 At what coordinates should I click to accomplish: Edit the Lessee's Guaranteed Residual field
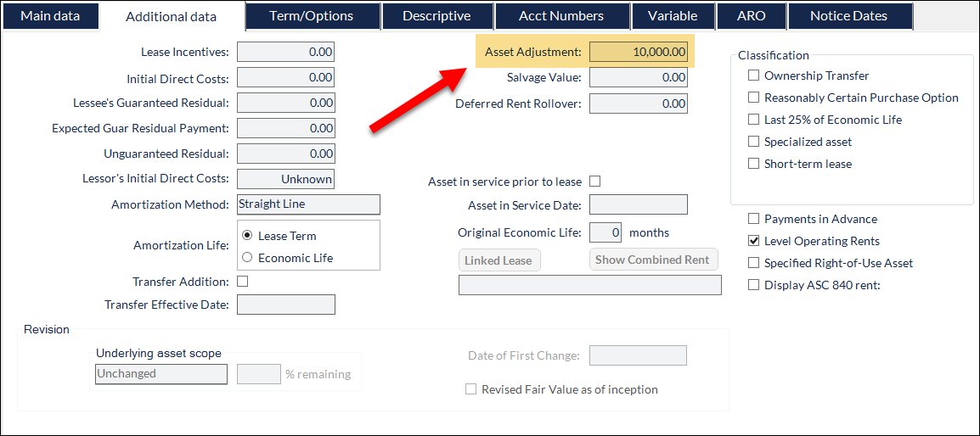click(x=285, y=103)
